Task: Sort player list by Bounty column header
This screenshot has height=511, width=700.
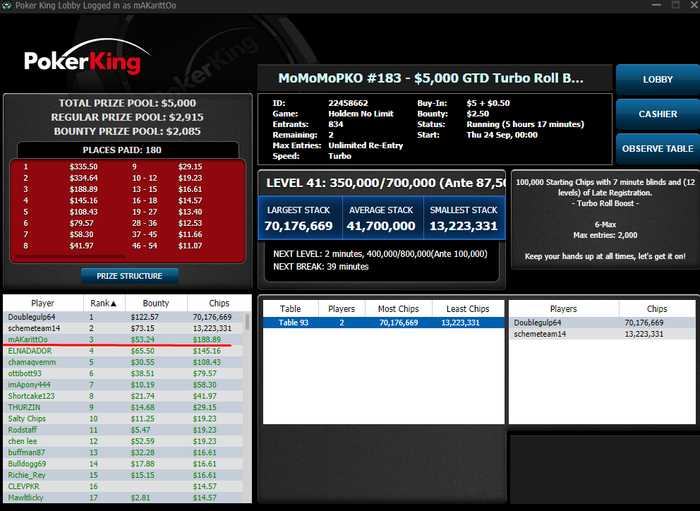Action: [x=156, y=303]
